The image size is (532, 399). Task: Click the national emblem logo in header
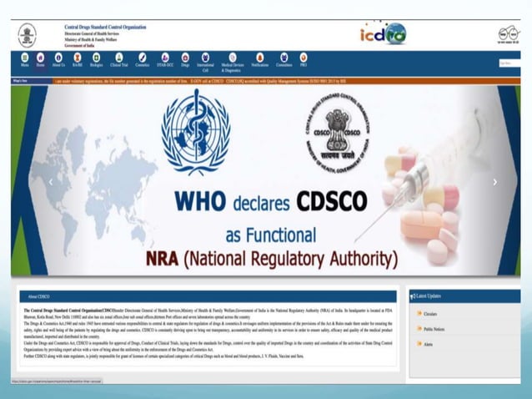tap(28, 35)
